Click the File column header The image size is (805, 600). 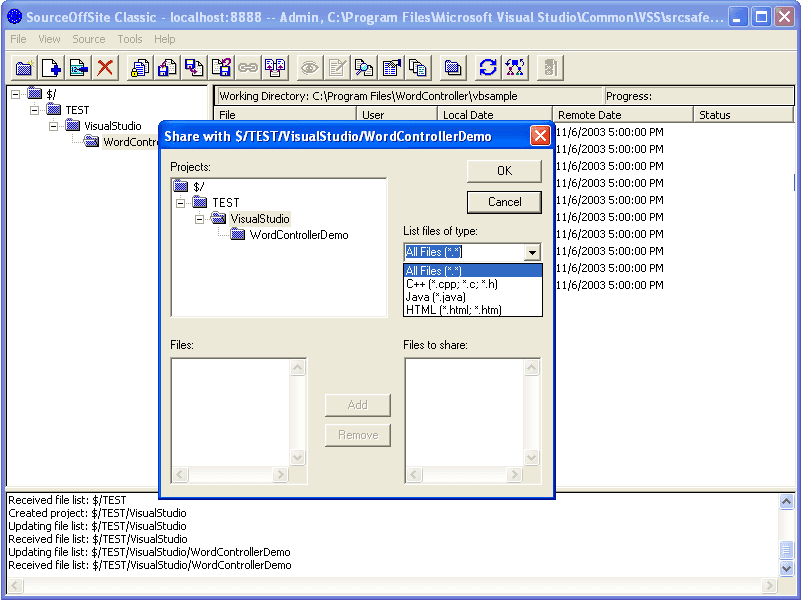click(285, 115)
